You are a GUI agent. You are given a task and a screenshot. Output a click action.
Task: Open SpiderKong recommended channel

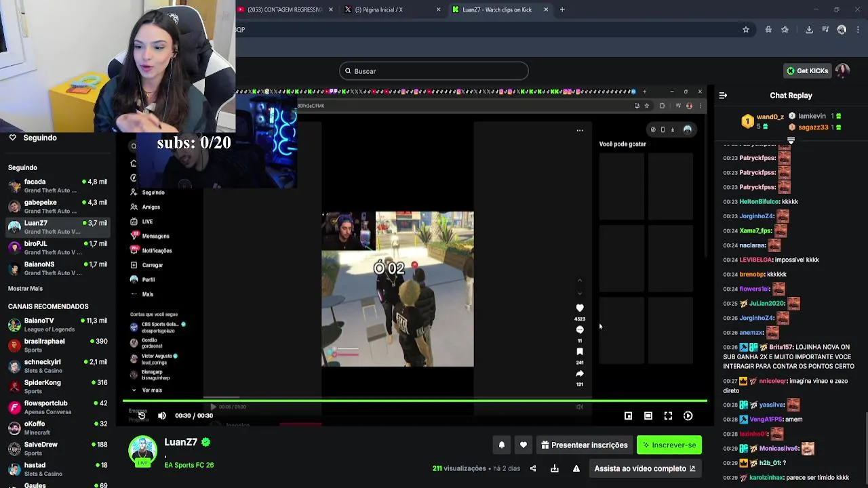[58, 386]
